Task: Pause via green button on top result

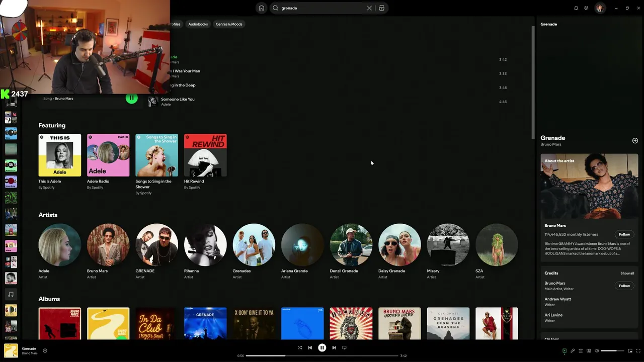Action: pyautogui.click(x=131, y=99)
